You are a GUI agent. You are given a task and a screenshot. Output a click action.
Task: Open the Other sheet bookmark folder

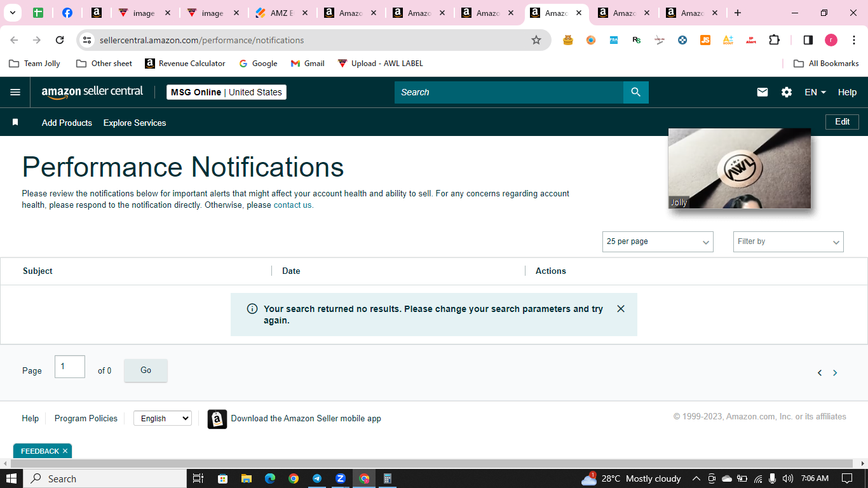tap(104, 64)
